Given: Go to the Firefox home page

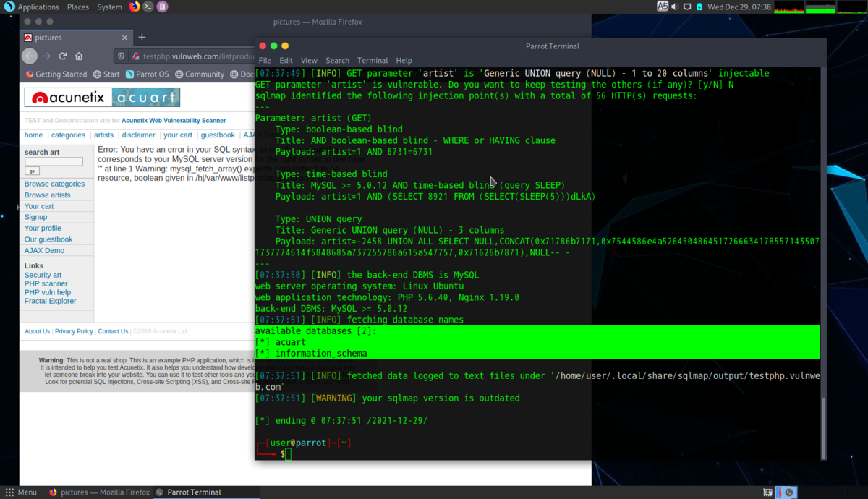Looking at the screenshot, I should (x=79, y=56).
